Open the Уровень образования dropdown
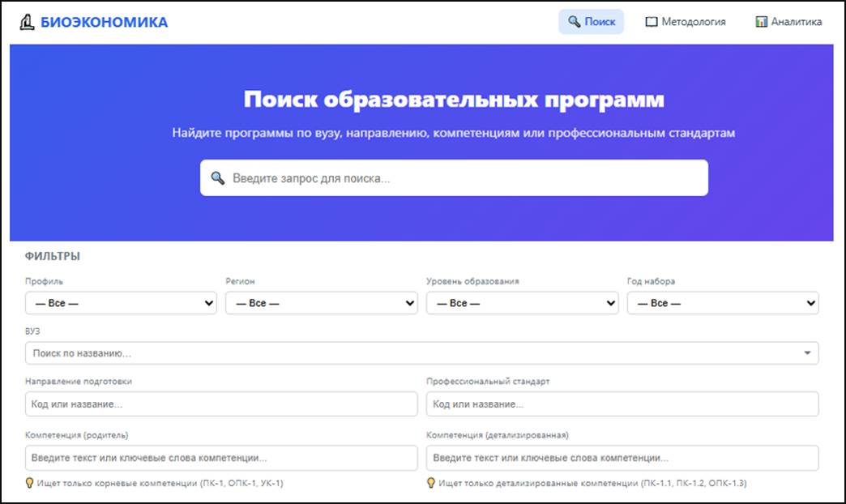The image size is (846, 504). 523,303
